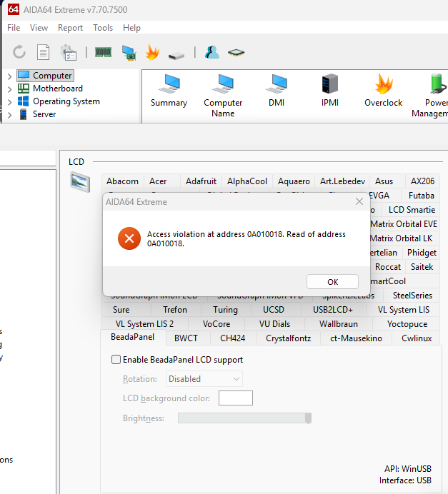Switch to the USB2LCD+ tab
The height and width of the screenshot is (494, 448).
tap(333, 310)
